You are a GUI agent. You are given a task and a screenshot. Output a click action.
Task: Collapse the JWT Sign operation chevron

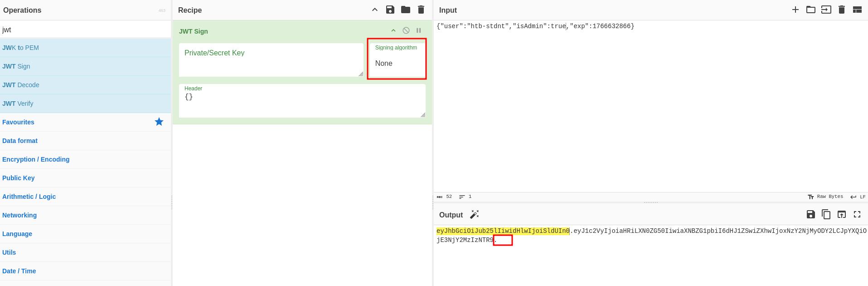tap(393, 30)
